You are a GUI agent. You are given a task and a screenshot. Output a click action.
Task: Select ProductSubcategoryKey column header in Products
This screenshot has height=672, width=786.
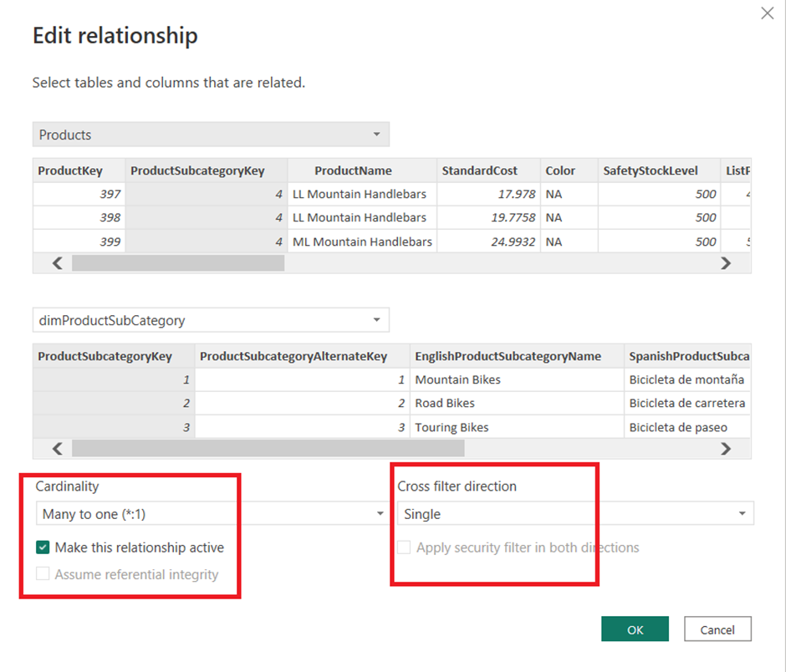click(x=197, y=171)
